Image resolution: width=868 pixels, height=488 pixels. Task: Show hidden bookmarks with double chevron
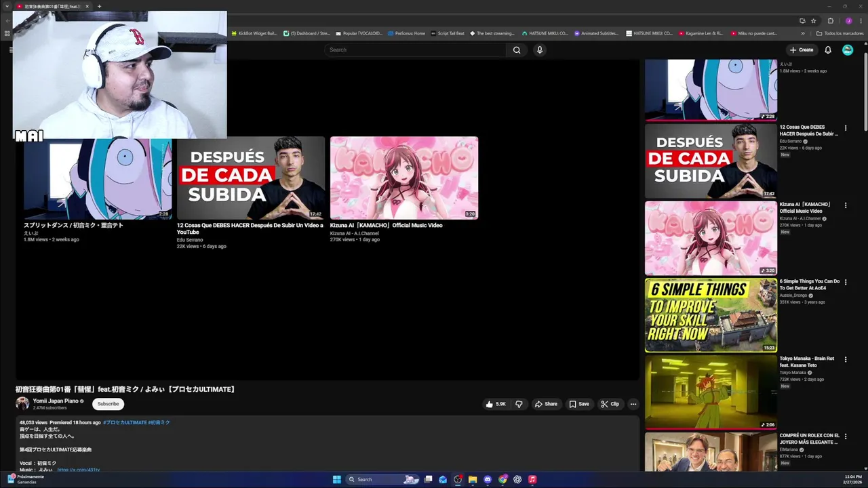[x=803, y=33]
